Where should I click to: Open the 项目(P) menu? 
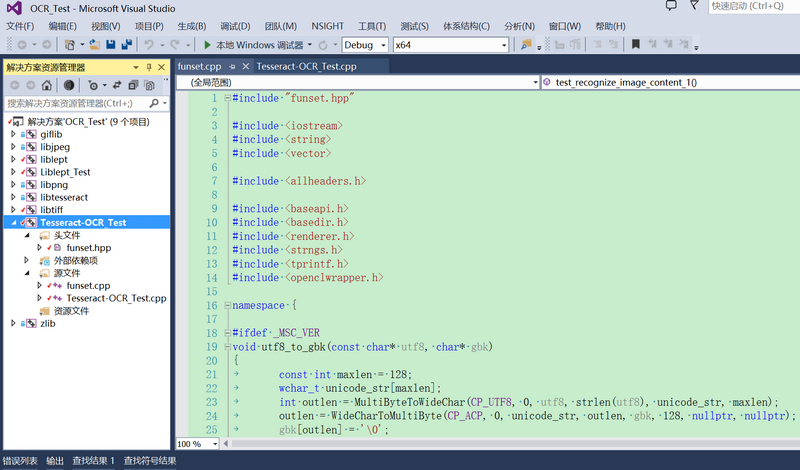[x=149, y=26]
